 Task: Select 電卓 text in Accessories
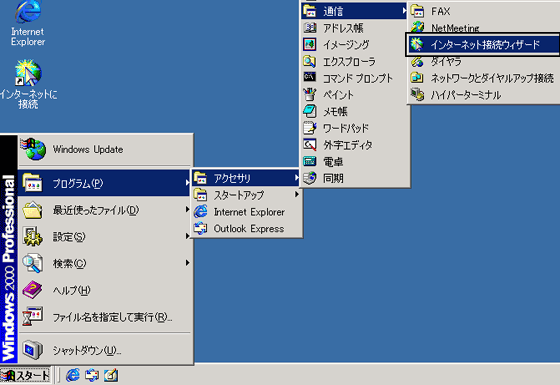(x=333, y=162)
